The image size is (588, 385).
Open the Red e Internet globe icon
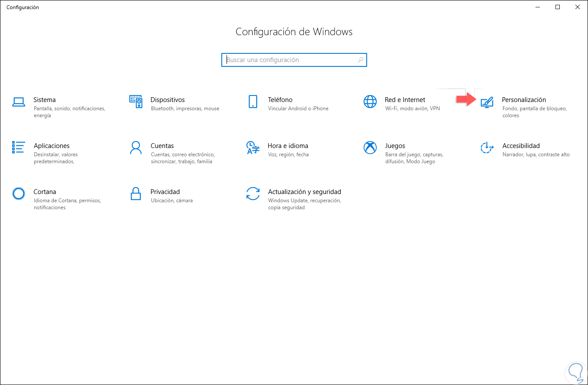[370, 102]
